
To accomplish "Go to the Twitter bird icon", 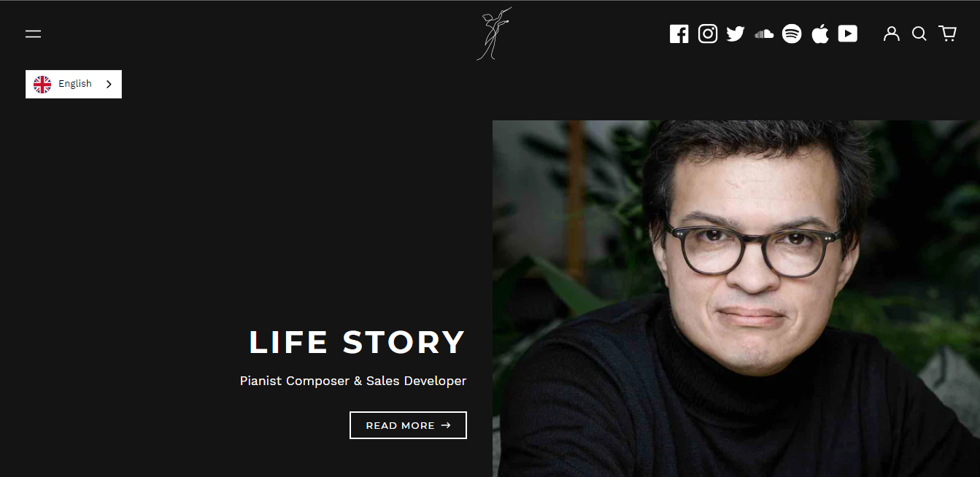I will (x=736, y=34).
